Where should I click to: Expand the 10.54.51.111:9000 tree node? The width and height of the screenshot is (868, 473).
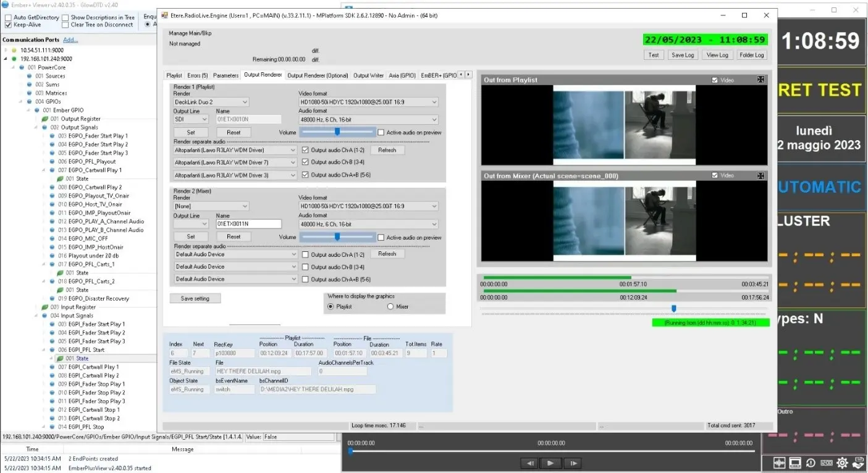[6, 50]
